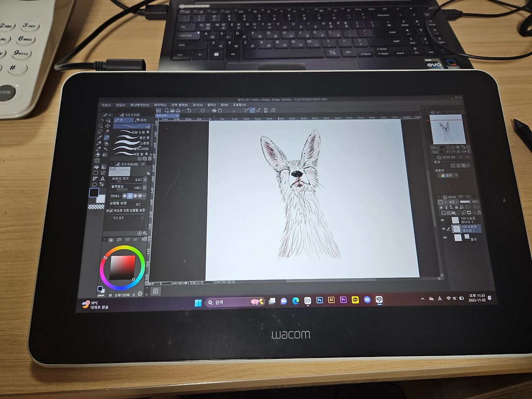532x399 pixels.
Task: Open the layer effect 효과 dropdown arrow
Action: tap(467, 165)
